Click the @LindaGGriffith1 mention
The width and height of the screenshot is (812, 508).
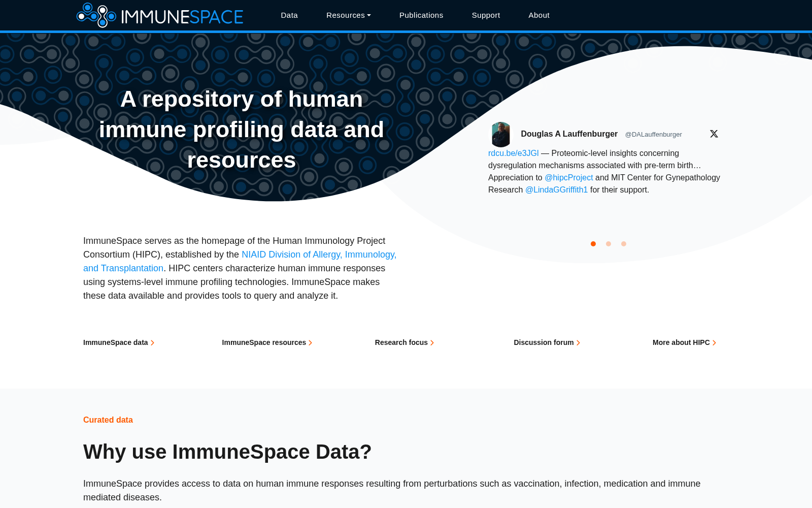pos(556,190)
